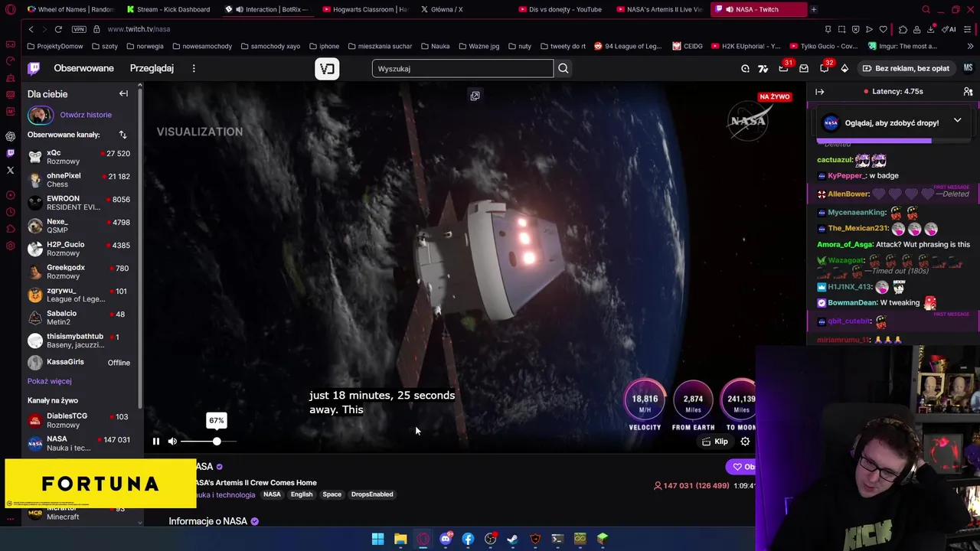
Task: Open the player settings gear
Action: pyautogui.click(x=745, y=442)
